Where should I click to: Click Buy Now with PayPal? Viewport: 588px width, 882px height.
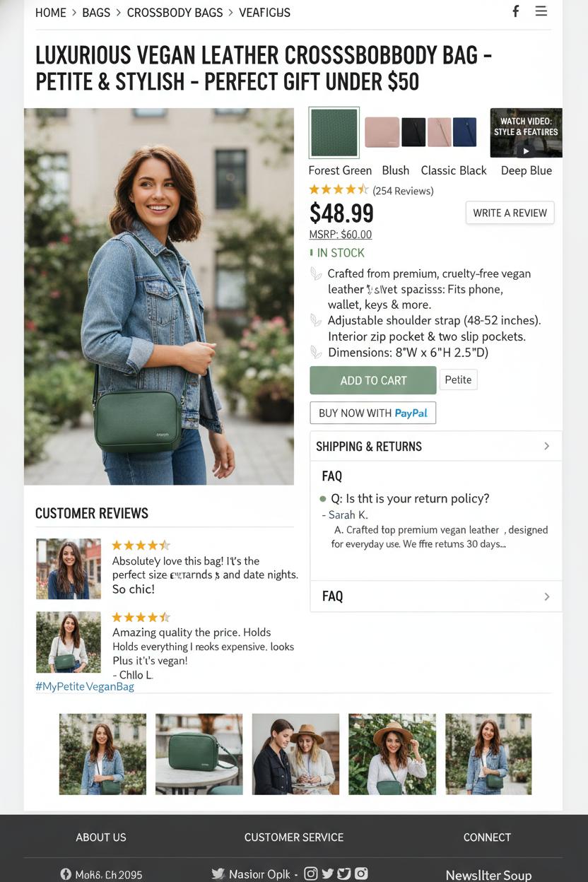(372, 413)
